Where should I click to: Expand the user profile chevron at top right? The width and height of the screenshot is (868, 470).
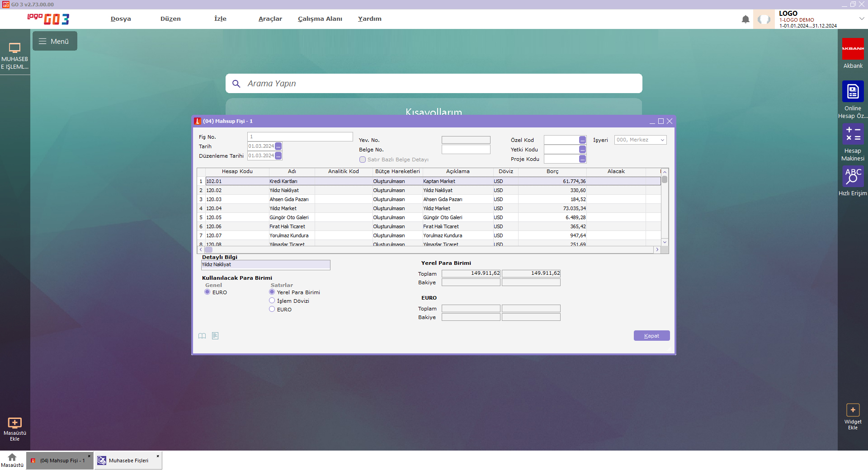coord(862,19)
